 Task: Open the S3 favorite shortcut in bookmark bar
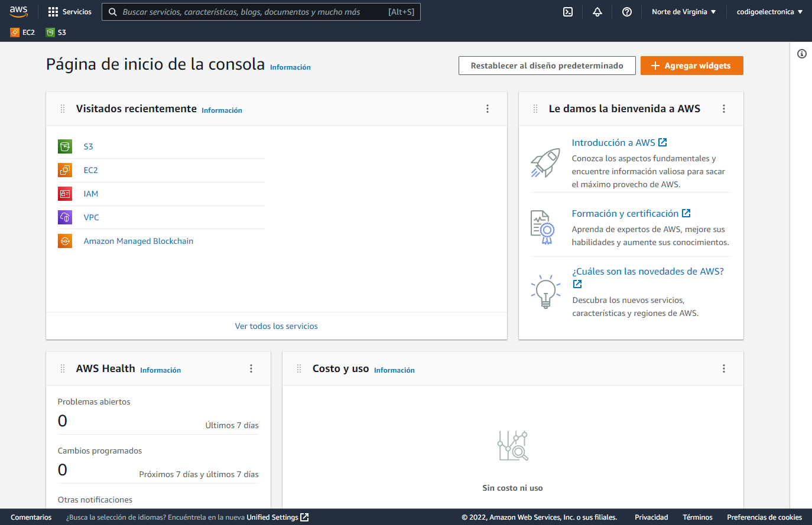(56, 32)
